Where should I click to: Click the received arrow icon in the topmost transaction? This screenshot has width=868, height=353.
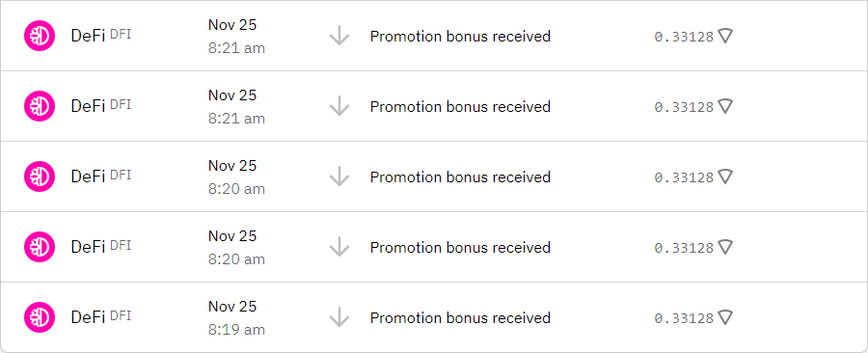point(339,36)
